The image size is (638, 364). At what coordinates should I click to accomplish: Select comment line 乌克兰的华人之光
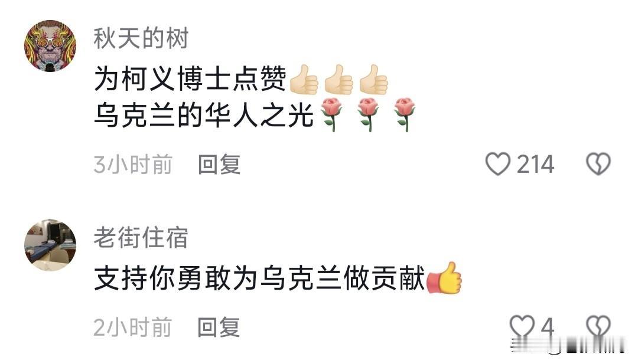[204, 115]
